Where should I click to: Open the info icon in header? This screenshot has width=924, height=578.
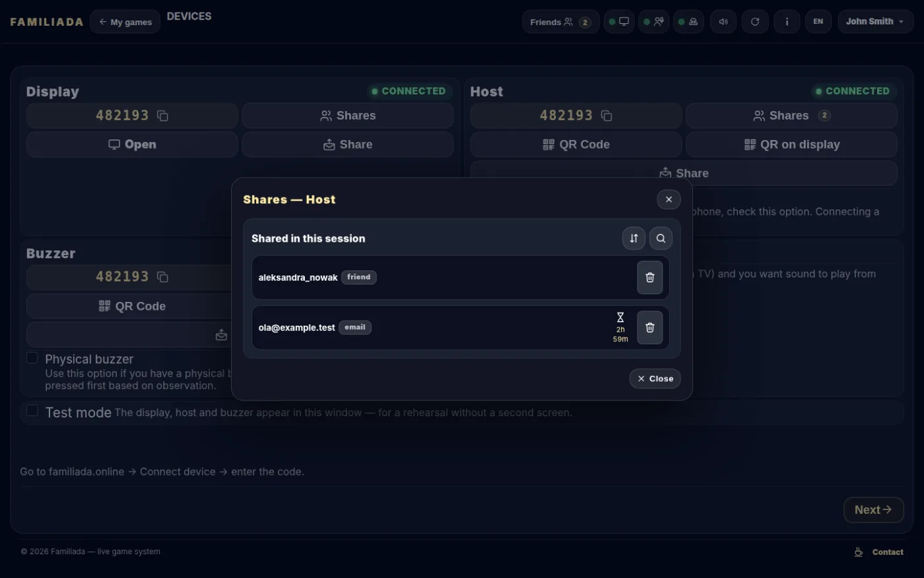coord(787,22)
